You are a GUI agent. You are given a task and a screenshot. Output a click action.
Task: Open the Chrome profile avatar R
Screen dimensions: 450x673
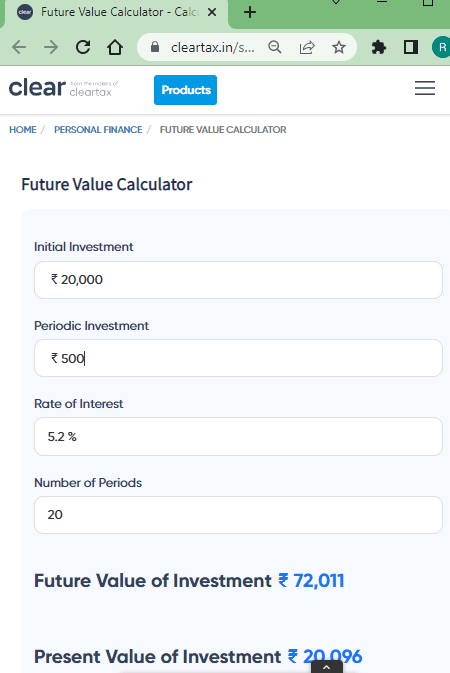point(441,47)
